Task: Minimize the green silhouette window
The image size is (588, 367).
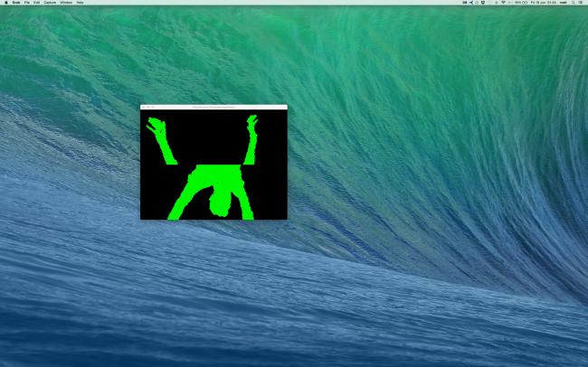Action: 148,108
